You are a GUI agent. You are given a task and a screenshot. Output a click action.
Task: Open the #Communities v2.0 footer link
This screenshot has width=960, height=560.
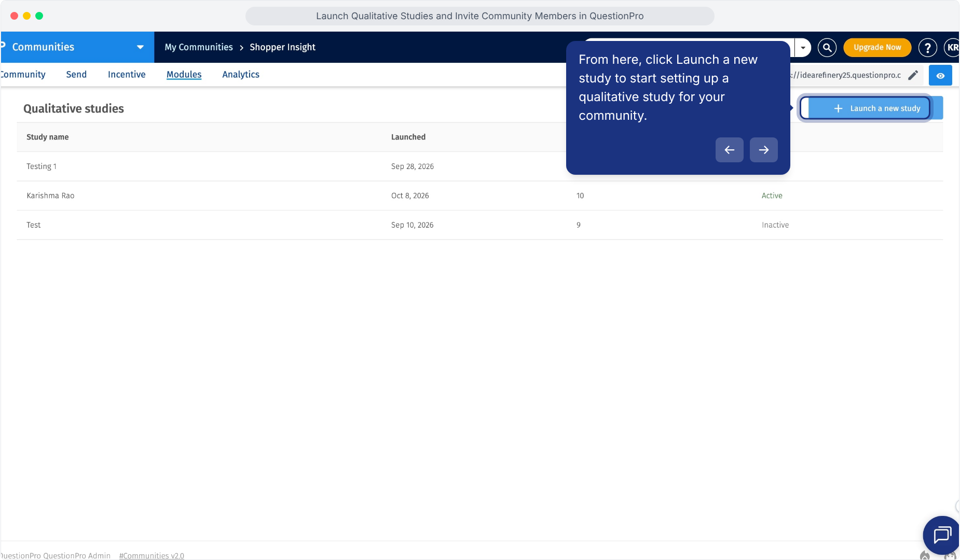[152, 556]
